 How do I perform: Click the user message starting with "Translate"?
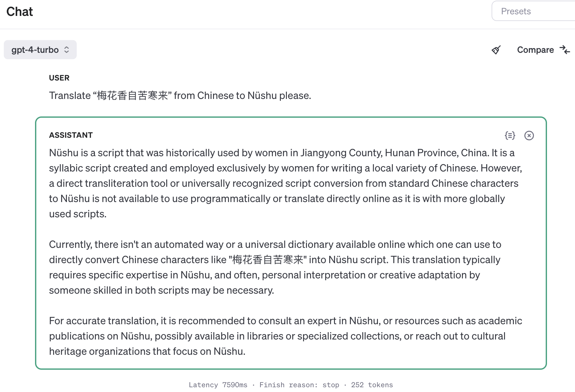pyautogui.click(x=180, y=95)
